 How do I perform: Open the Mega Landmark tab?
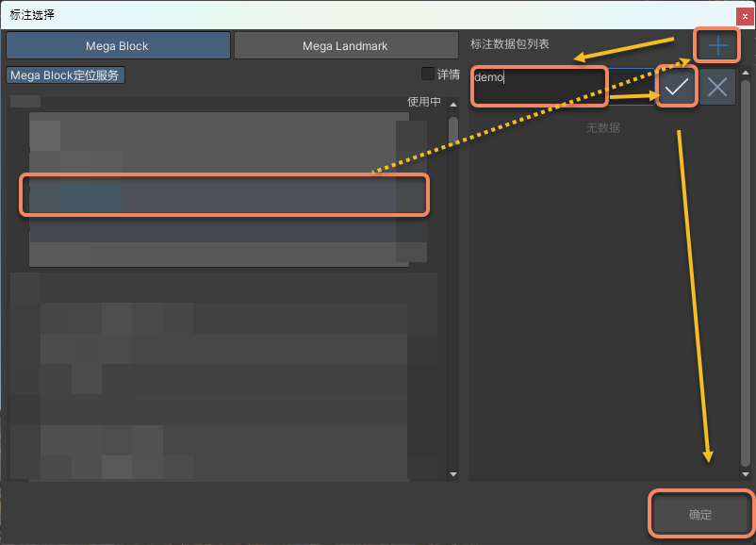click(345, 45)
